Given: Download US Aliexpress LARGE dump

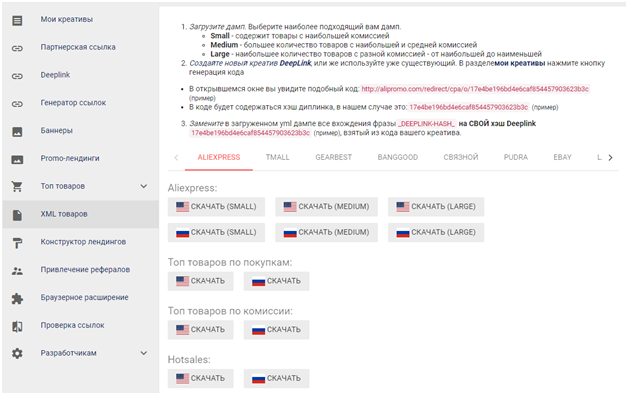Looking at the screenshot, I should (436, 207).
